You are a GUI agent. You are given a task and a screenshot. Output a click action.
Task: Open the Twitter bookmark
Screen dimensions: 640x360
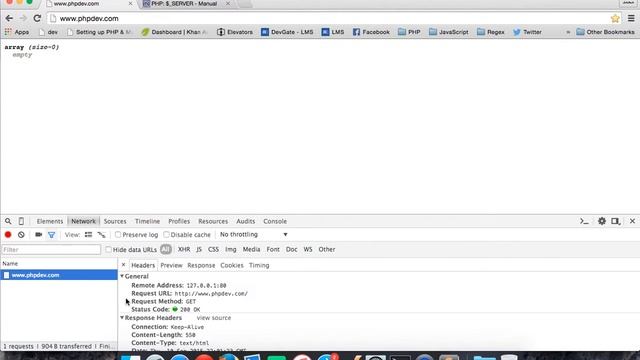click(x=527, y=32)
